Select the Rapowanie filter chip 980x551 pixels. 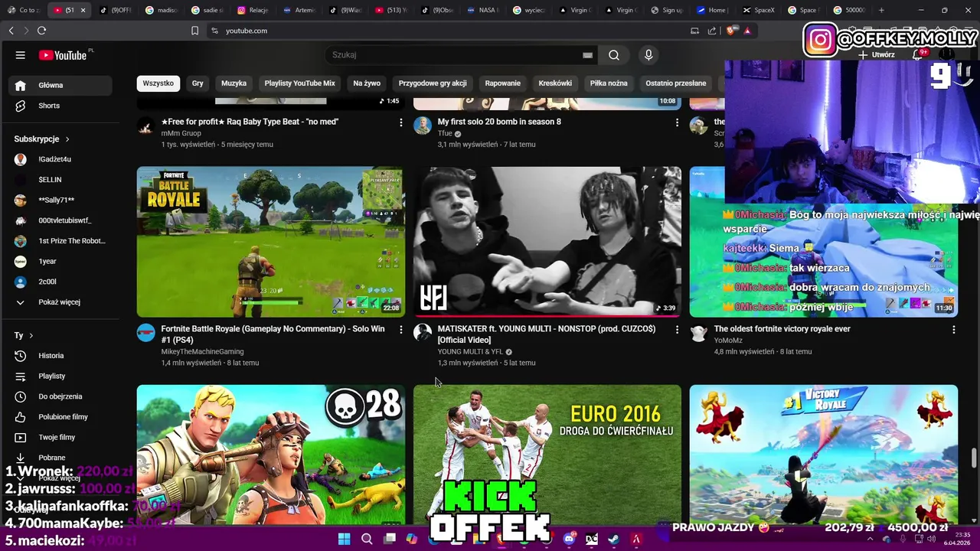coord(502,83)
